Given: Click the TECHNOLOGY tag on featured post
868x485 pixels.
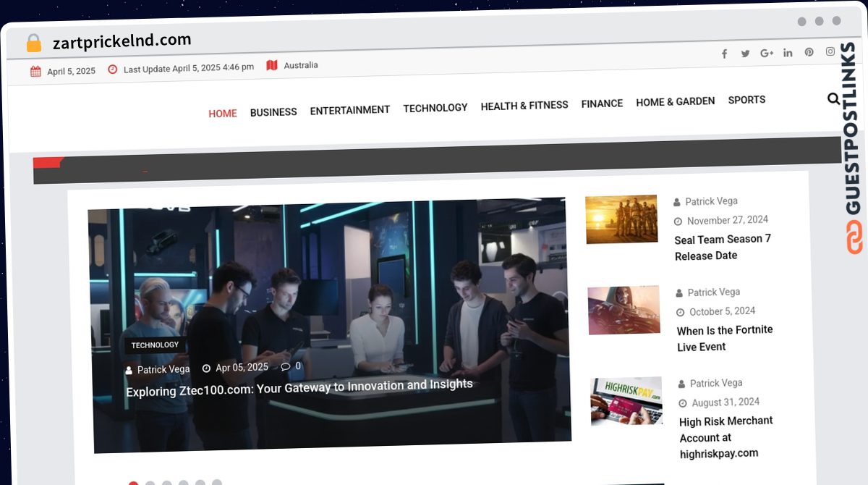Looking at the screenshot, I should (x=155, y=345).
